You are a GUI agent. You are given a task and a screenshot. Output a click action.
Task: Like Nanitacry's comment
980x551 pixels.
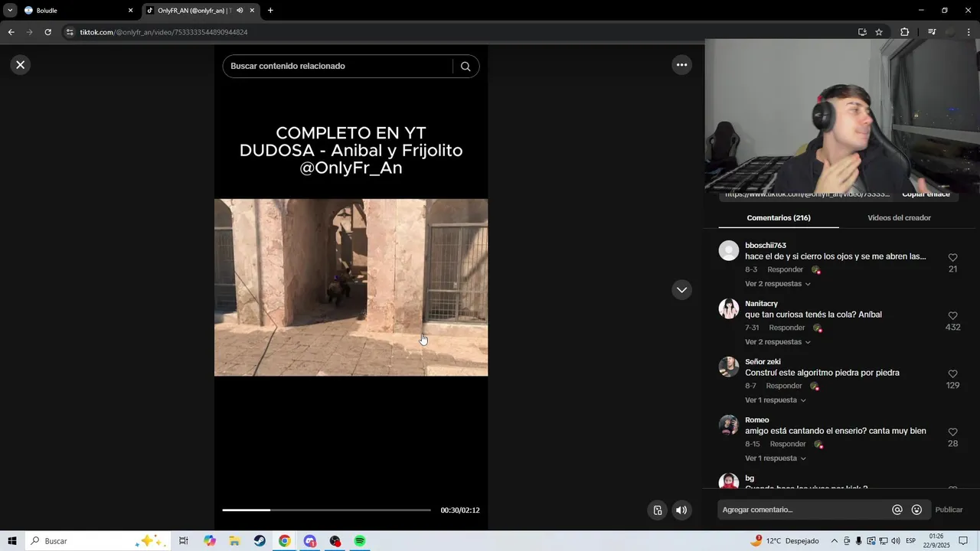point(952,316)
